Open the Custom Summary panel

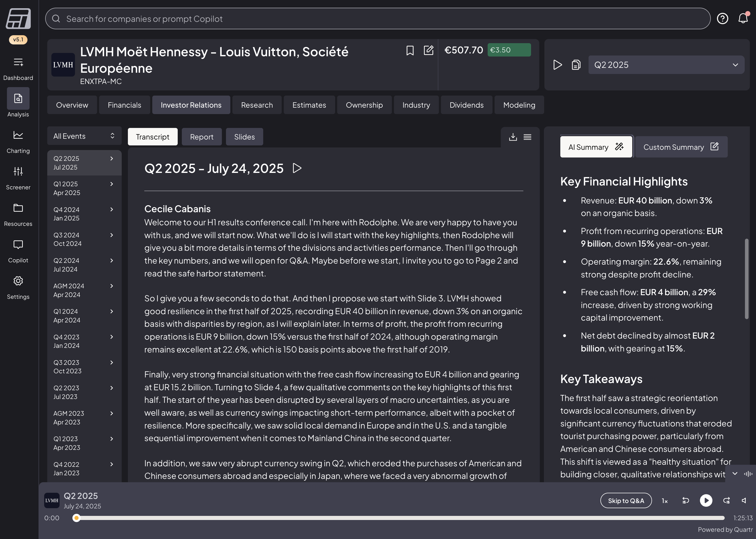(681, 147)
